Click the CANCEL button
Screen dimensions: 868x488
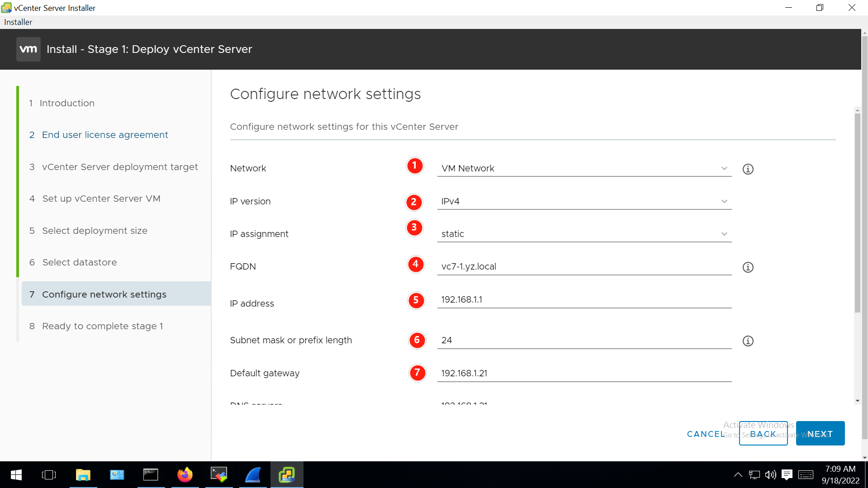(x=706, y=434)
